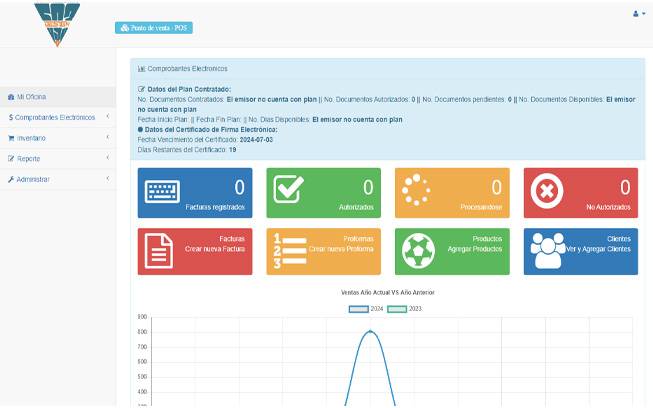Viewport: 653px width, 408px height.
Task: Click the document icon on Facturas card
Action: 161,251
